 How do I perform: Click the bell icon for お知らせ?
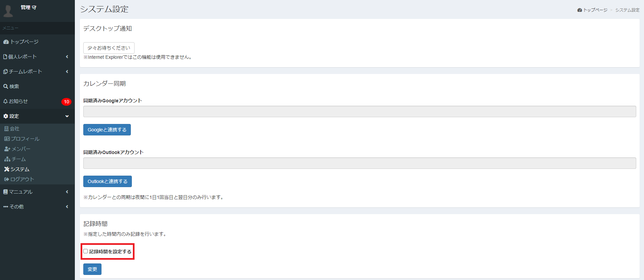point(5,101)
